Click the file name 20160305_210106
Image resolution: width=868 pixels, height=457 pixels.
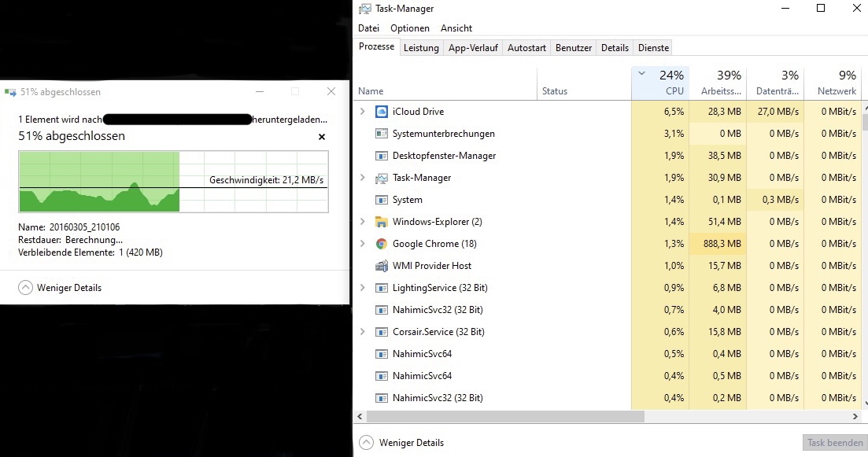[84, 227]
